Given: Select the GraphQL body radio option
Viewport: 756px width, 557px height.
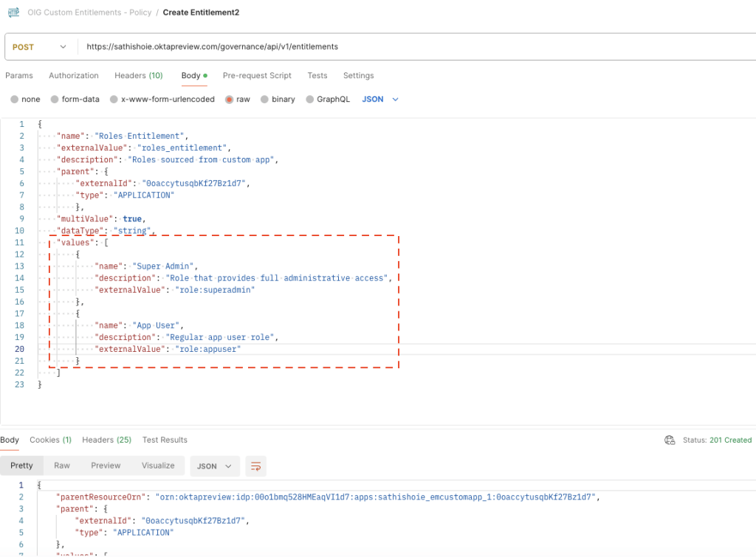Looking at the screenshot, I should [x=309, y=100].
